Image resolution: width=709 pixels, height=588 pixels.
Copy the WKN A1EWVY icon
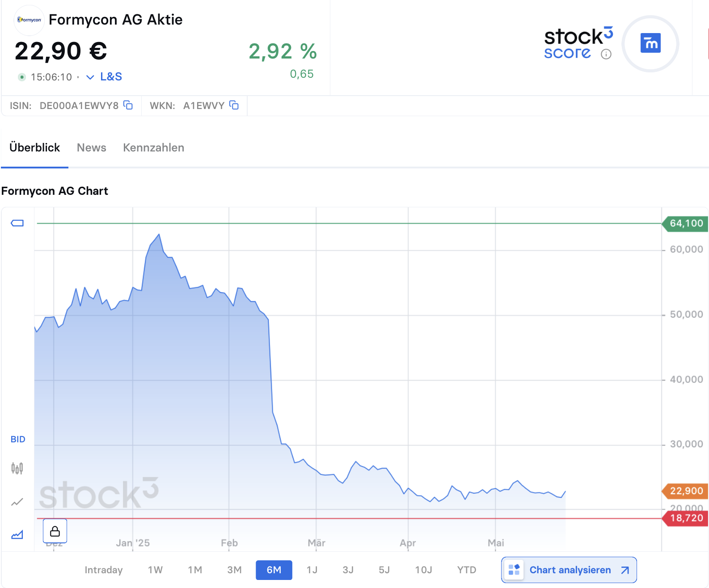pyautogui.click(x=234, y=105)
